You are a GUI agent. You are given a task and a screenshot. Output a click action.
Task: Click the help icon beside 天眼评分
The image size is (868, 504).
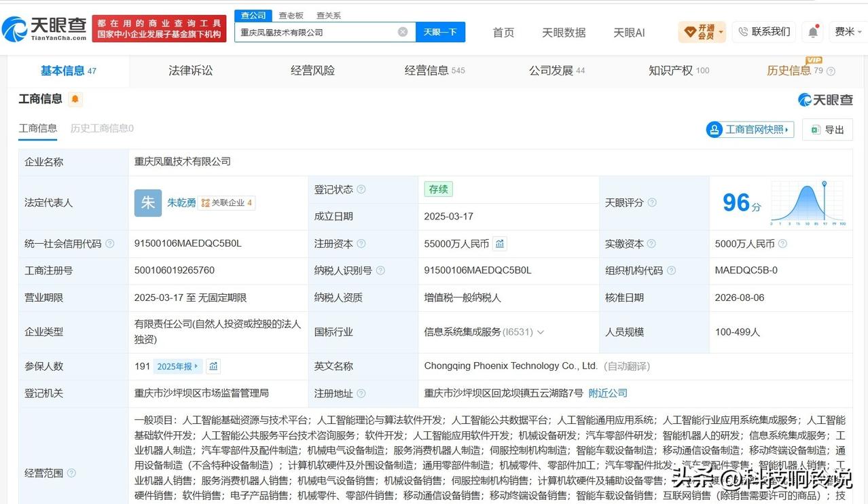[652, 202]
